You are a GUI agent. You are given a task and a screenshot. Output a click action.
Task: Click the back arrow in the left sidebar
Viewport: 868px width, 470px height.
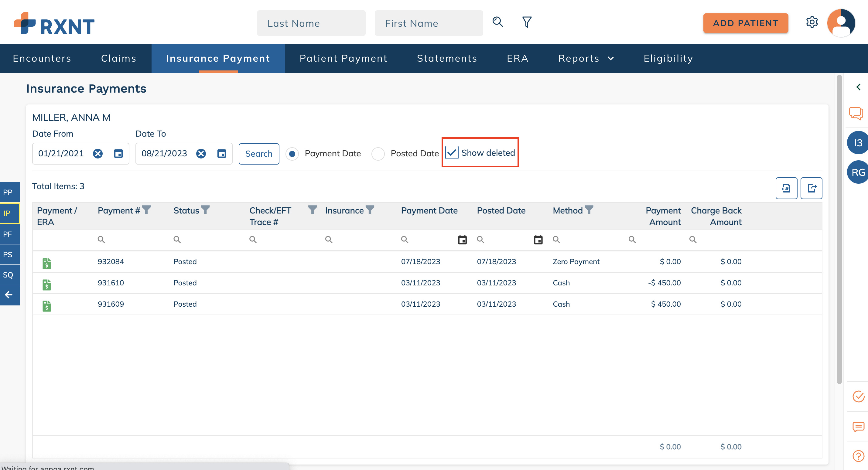9,295
